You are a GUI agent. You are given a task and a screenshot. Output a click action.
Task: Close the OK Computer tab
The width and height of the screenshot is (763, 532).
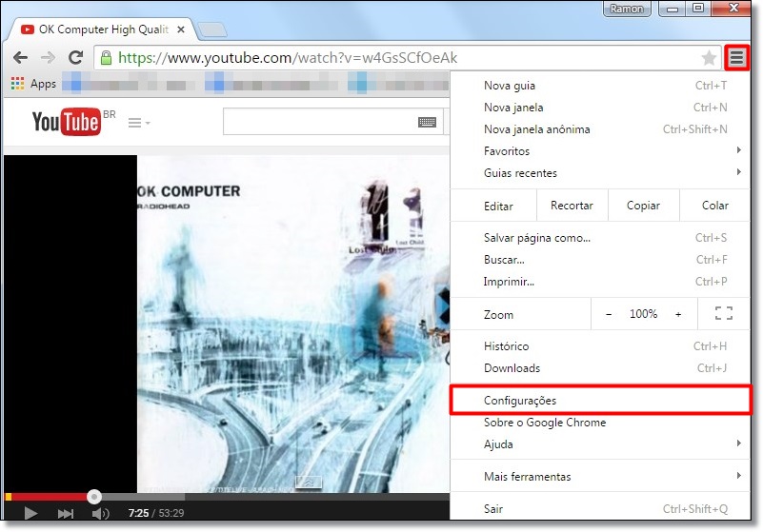tap(181, 30)
